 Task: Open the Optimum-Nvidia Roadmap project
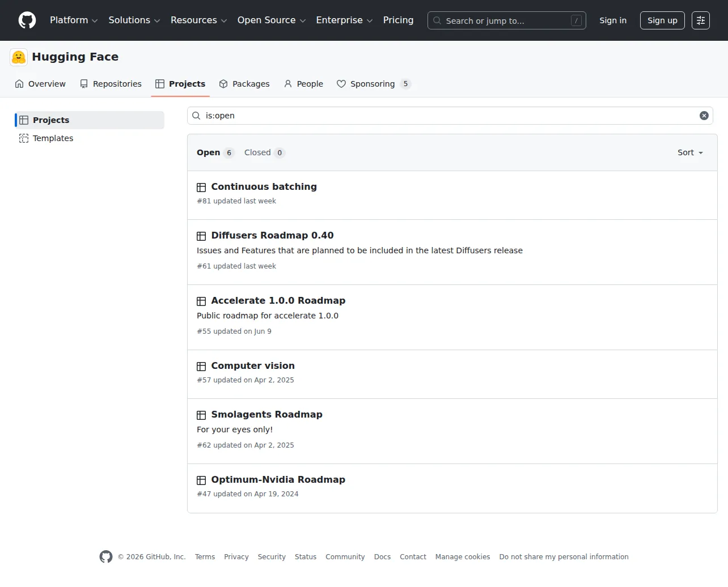[278, 479]
